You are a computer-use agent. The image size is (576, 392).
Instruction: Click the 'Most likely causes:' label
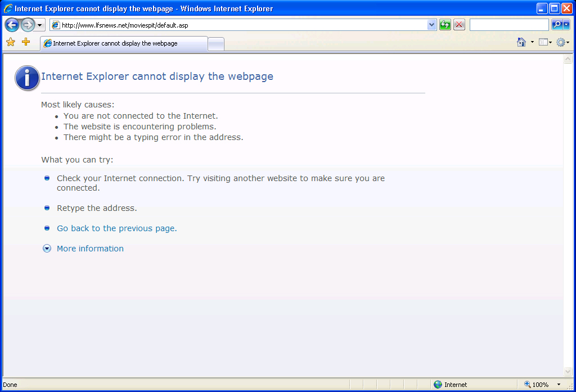click(78, 105)
